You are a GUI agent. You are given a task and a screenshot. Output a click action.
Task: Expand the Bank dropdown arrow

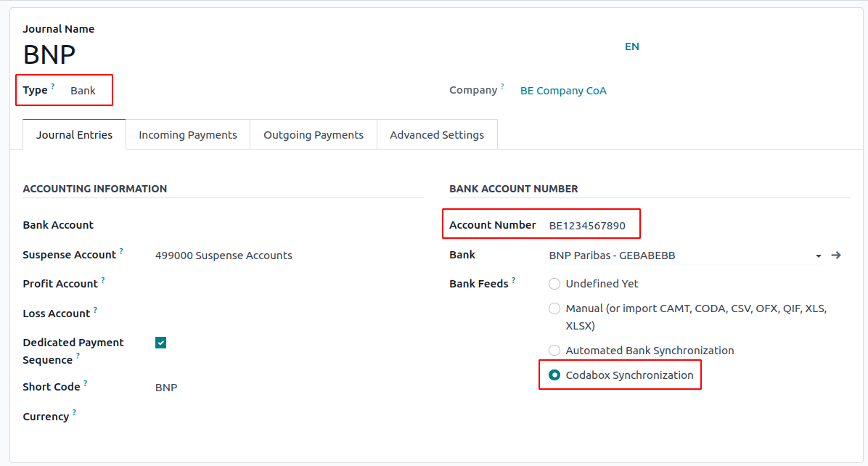point(819,256)
